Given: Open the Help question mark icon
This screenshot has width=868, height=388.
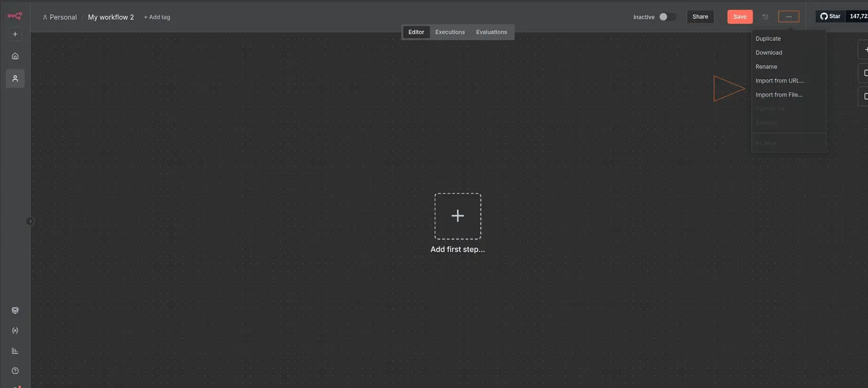Looking at the screenshot, I should coord(15,371).
